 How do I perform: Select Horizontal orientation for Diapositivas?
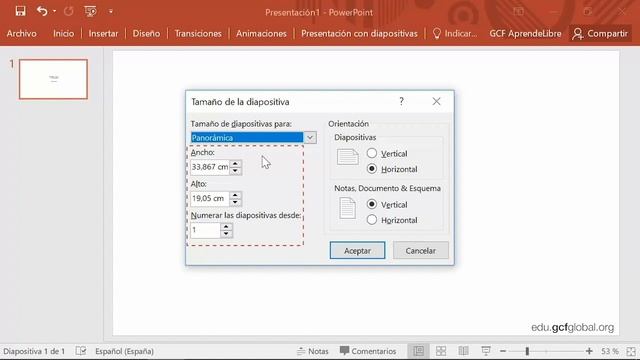pyautogui.click(x=371, y=169)
